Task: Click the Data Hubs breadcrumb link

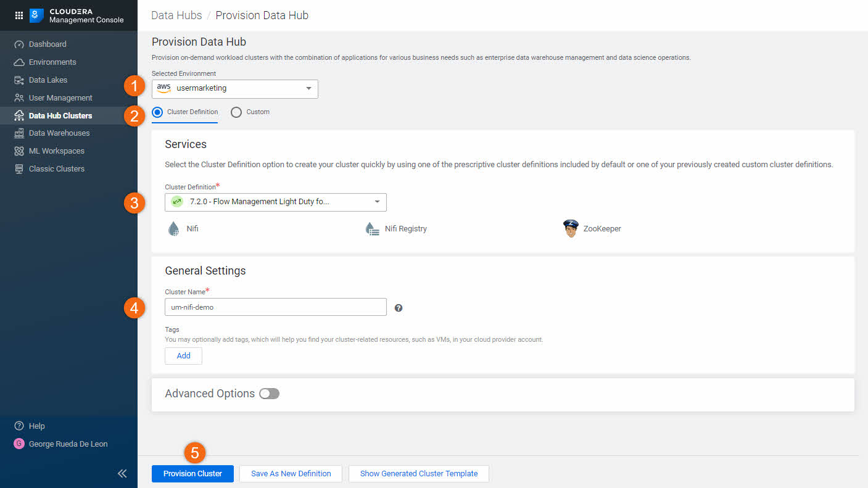Action: tap(176, 15)
